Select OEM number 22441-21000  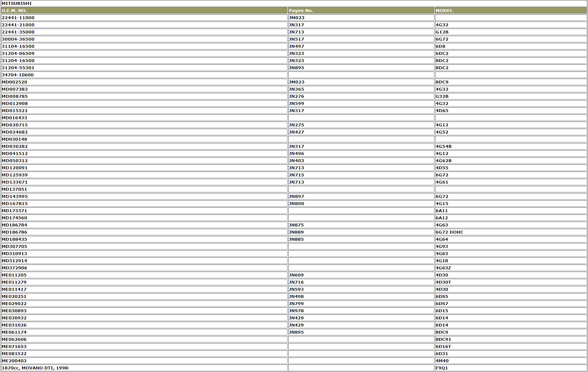click(x=144, y=25)
